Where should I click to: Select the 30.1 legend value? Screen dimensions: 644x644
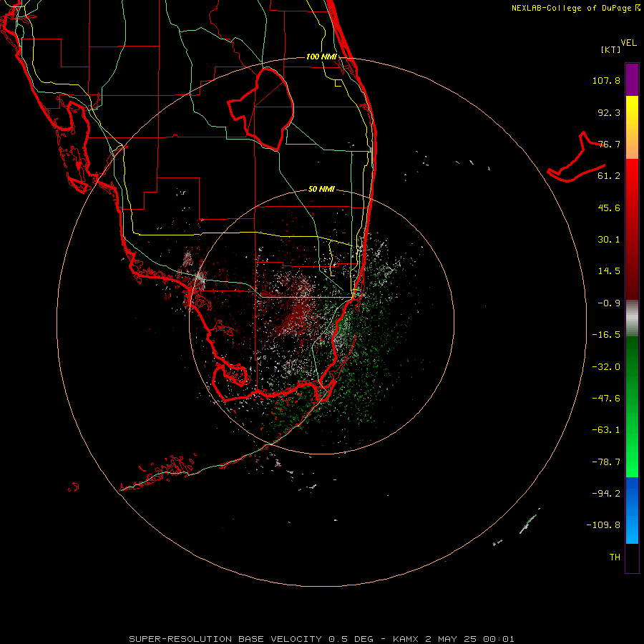tap(609, 240)
